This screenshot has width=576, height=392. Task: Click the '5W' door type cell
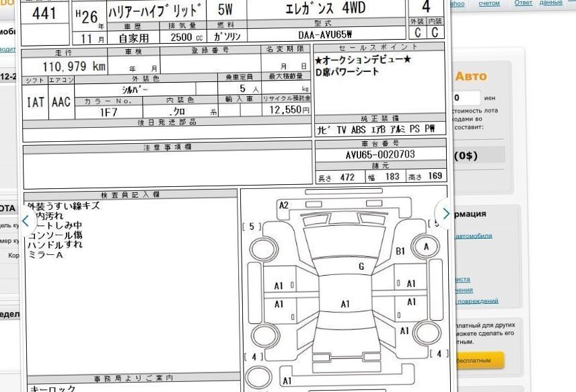coord(225,9)
